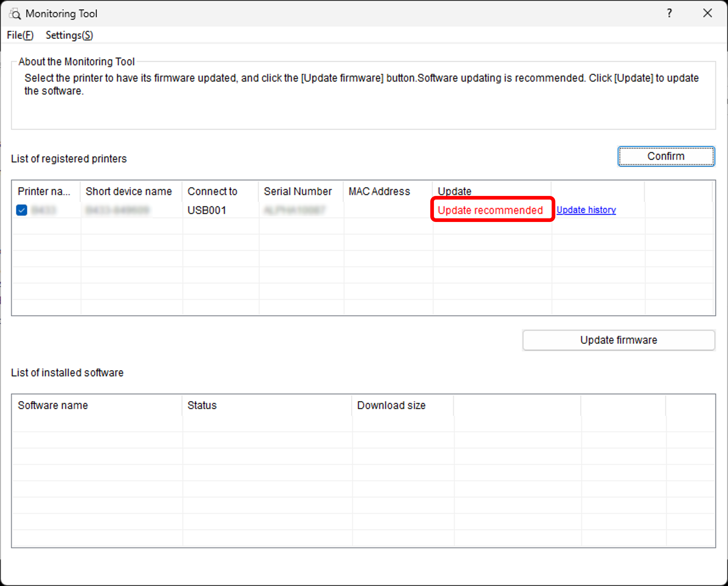Click the Software name column header

click(53, 405)
